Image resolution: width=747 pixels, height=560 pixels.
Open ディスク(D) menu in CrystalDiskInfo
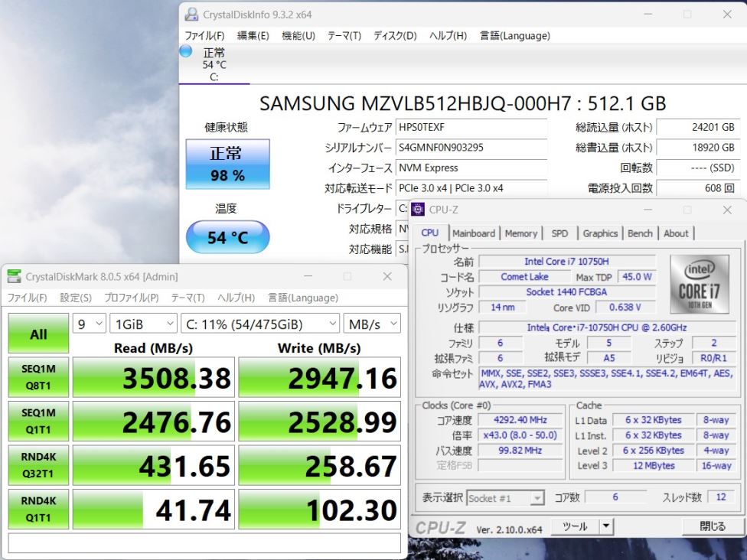click(395, 36)
